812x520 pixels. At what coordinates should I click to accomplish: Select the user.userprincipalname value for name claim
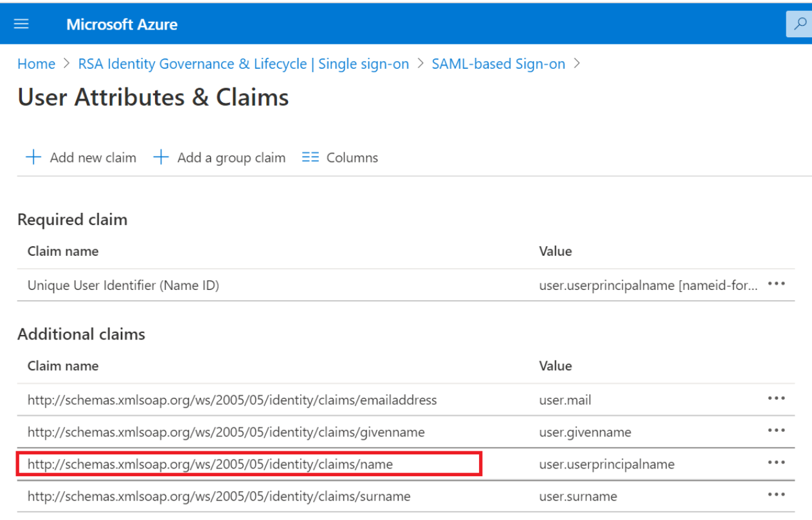606,463
